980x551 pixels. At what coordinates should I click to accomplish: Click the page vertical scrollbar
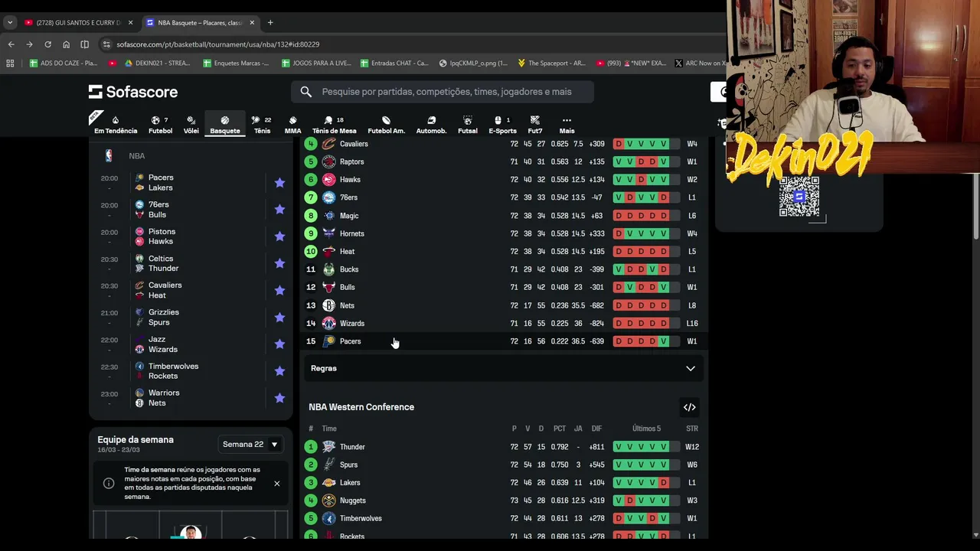click(x=975, y=207)
